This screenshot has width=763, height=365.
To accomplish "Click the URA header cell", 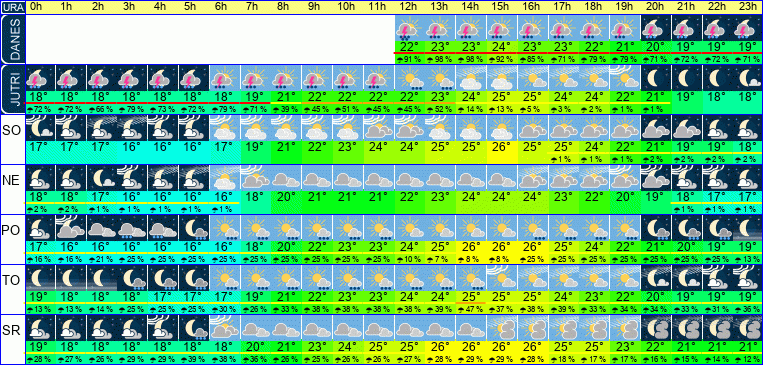I will click(x=12, y=7).
